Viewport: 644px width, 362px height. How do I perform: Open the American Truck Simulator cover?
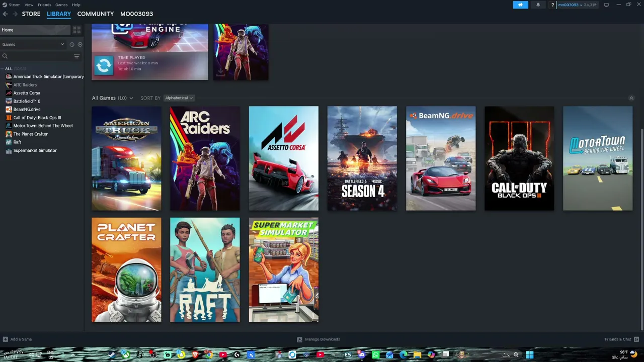pyautogui.click(x=126, y=158)
